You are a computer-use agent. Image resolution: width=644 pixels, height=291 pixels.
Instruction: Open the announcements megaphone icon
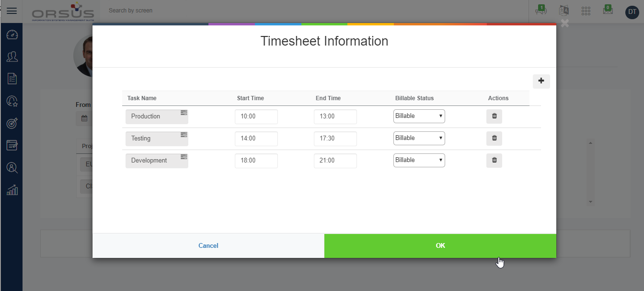[540, 11]
